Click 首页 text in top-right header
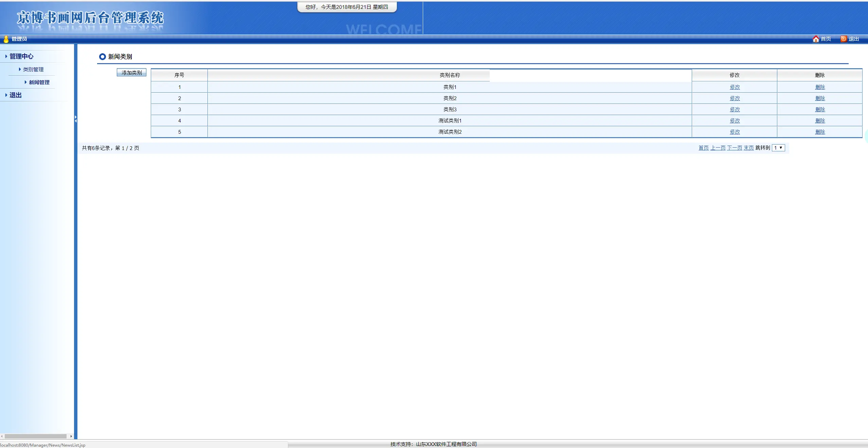 (826, 39)
